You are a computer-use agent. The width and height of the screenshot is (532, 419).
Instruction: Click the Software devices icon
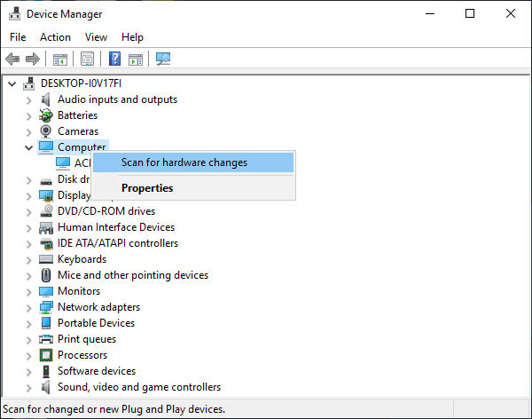[x=46, y=371]
